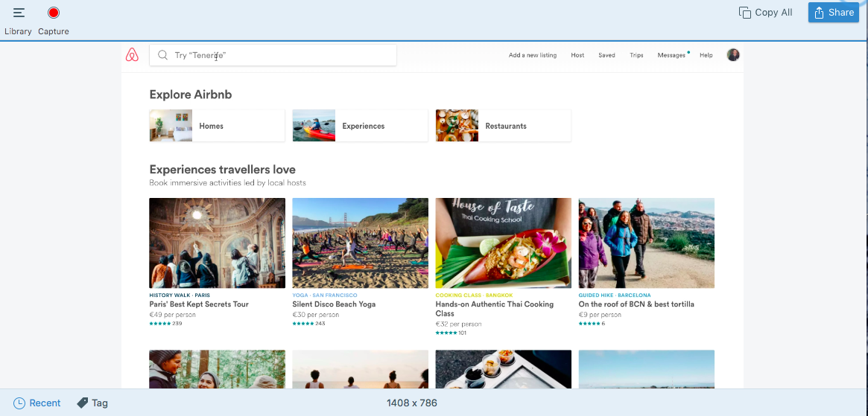
Task: Open the Library menu icon
Action: click(x=19, y=13)
